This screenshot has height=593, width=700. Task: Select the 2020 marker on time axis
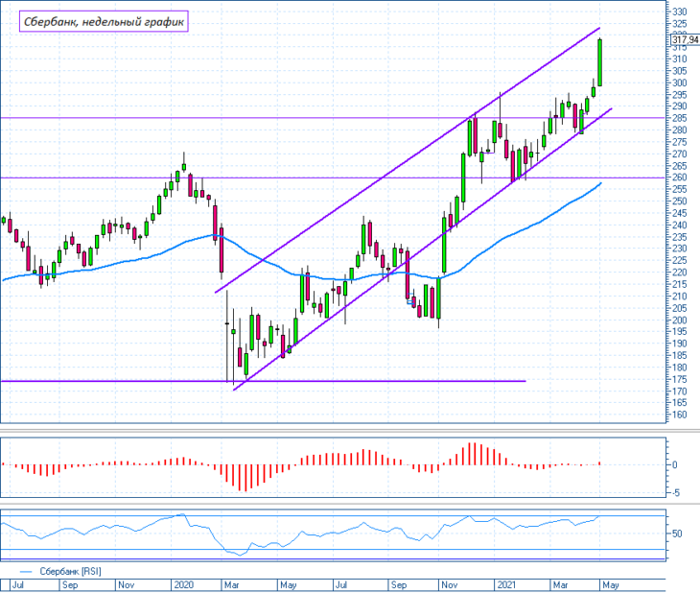pyautogui.click(x=183, y=585)
